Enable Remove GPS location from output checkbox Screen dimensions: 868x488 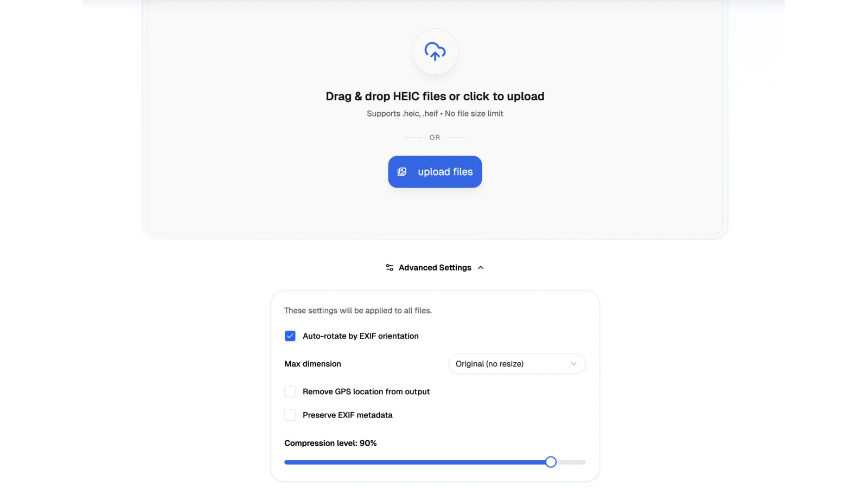[x=290, y=391]
